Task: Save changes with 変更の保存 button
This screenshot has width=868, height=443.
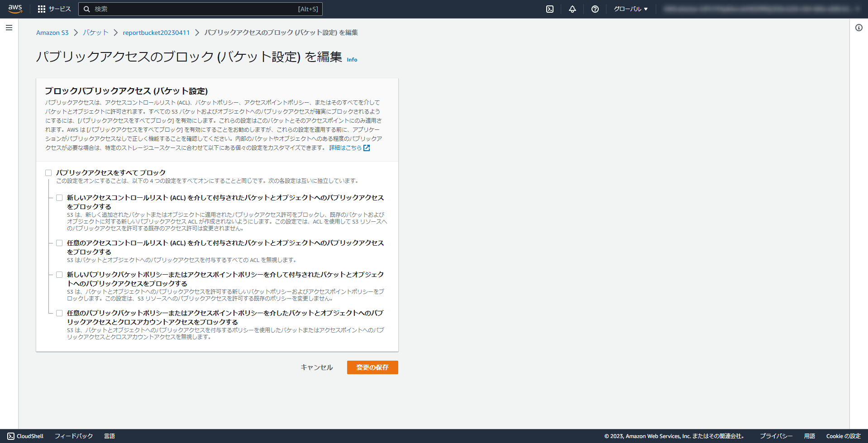Action: [x=372, y=367]
